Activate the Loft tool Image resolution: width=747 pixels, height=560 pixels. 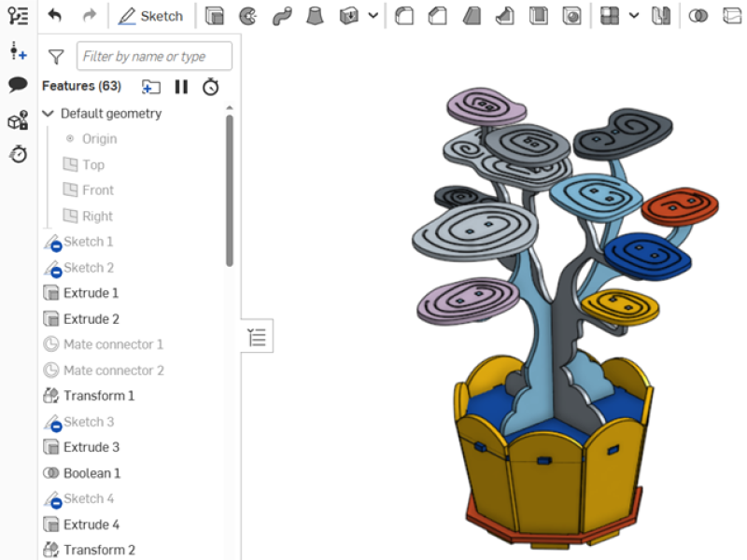point(317,16)
